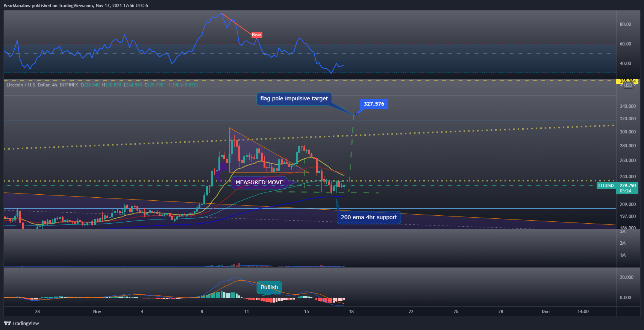Screen dimensions: 644x330
Task: Click the yellow 385.984 price label
Action: point(628,81)
